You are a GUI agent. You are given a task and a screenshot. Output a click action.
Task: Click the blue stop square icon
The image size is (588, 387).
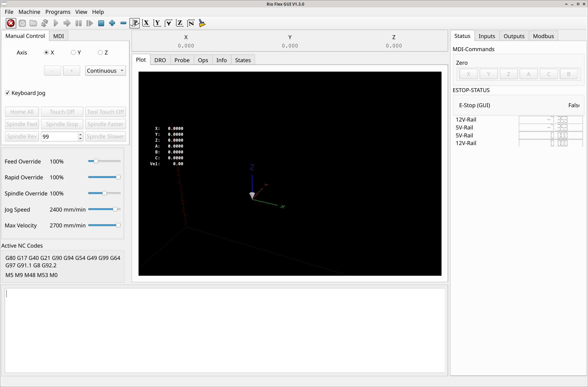click(101, 23)
